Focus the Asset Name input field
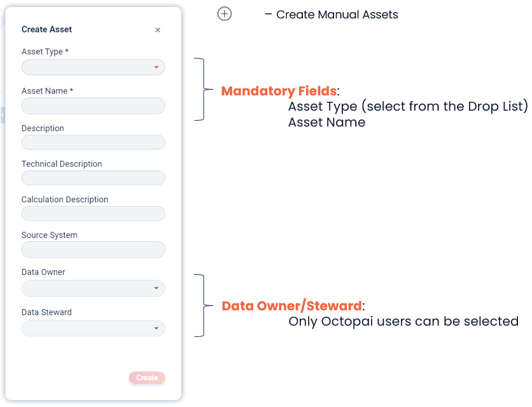The width and height of the screenshot is (532, 407). point(93,106)
